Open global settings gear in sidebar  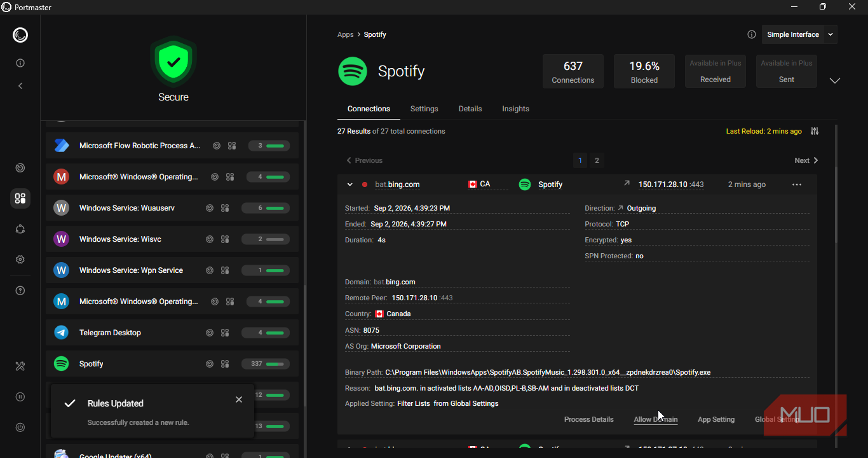[20, 260]
